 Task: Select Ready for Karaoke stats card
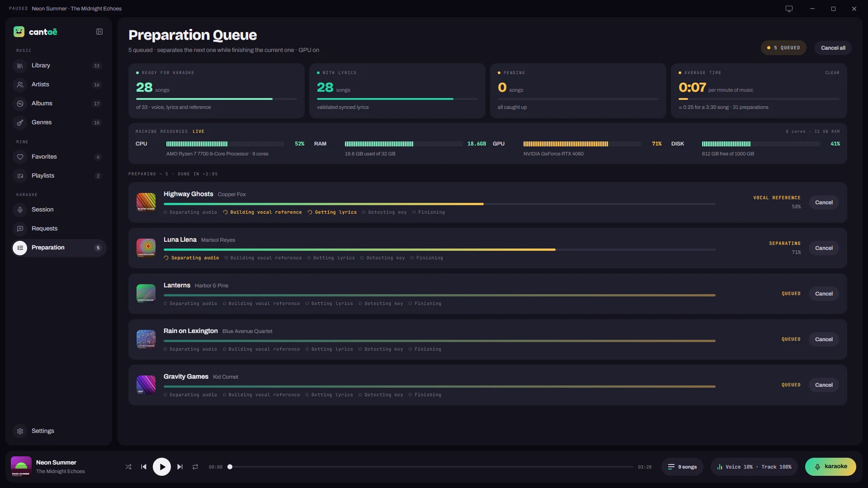click(x=217, y=91)
